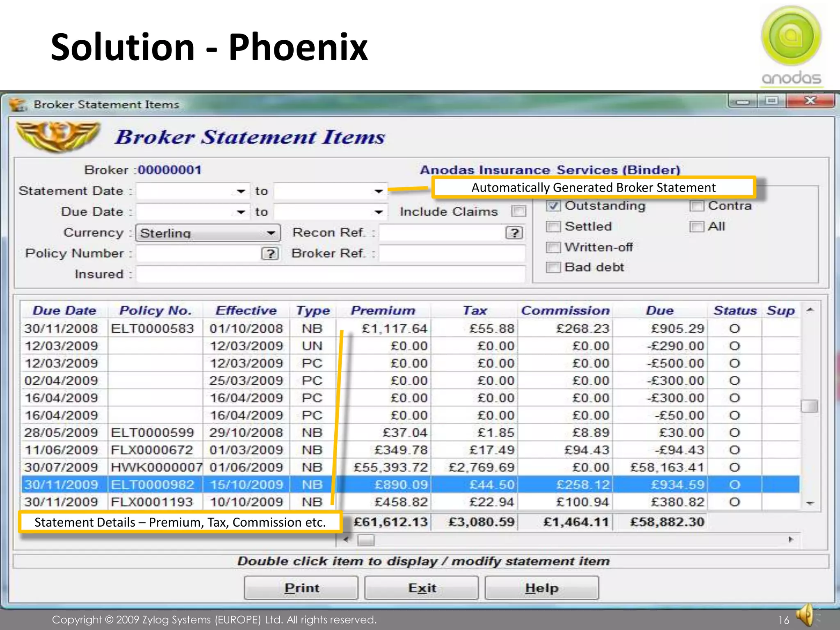
Task: Click the Policy Number lookup question mark icon
Action: point(270,253)
